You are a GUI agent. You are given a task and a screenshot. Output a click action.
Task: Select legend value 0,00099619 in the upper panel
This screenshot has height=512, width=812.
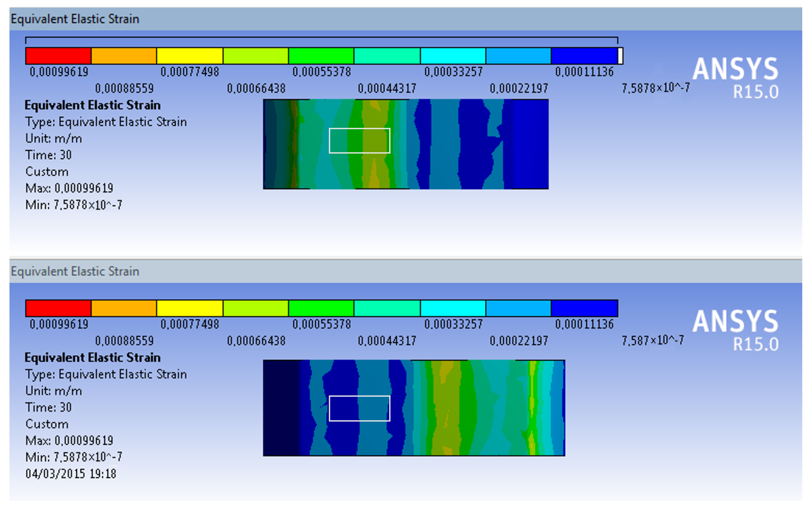[x=59, y=72]
